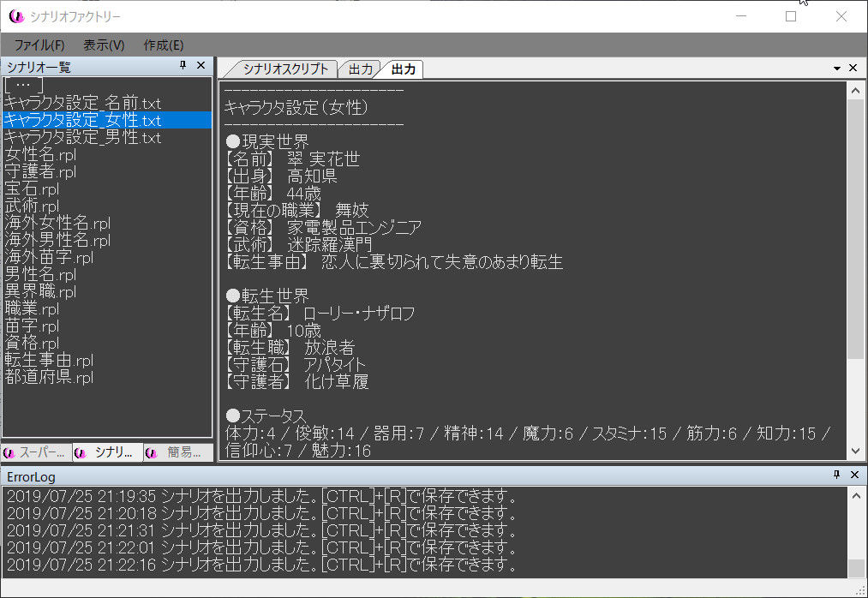Select the active second 出力 tab
This screenshot has height=598, width=868.
403,69
